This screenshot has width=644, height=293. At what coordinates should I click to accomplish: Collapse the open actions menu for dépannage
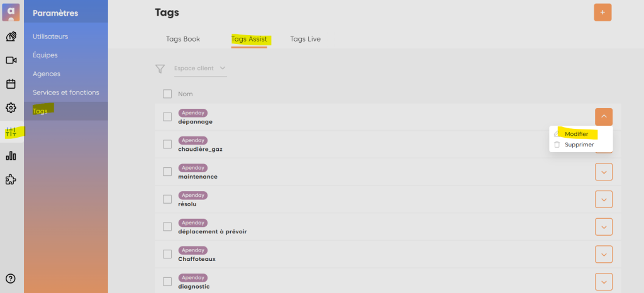point(603,116)
